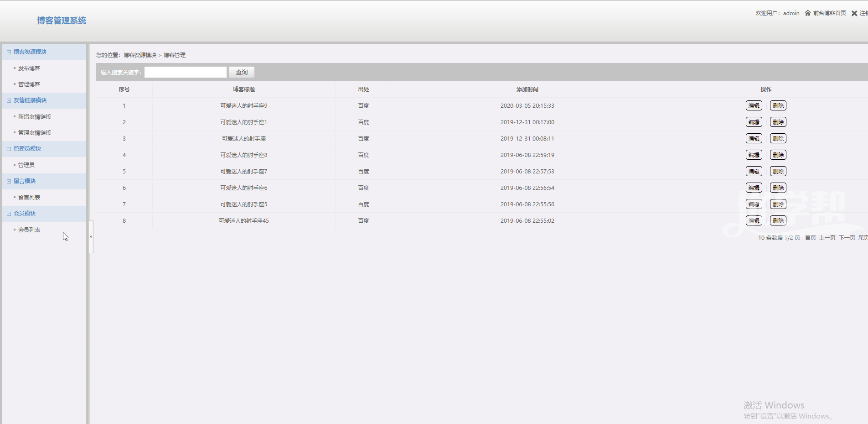
Task: Open 发布博客 in the sidebar
Action: 29,68
